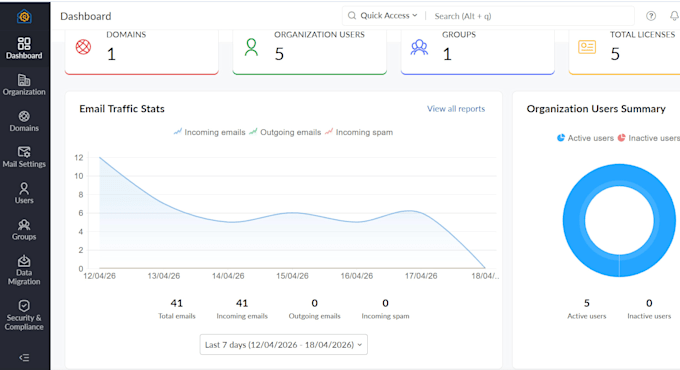Click the Organization Users Summary heading

coord(596,108)
